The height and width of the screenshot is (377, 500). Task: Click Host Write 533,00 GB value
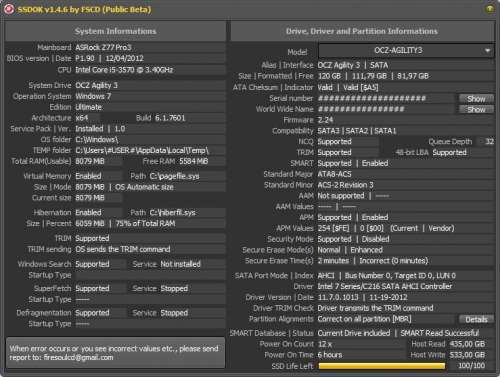tap(467, 355)
